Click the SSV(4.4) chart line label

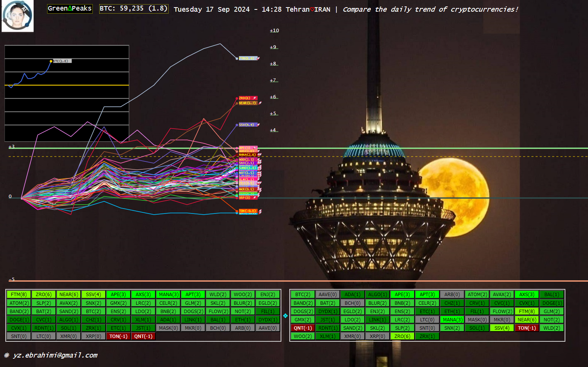(248, 125)
